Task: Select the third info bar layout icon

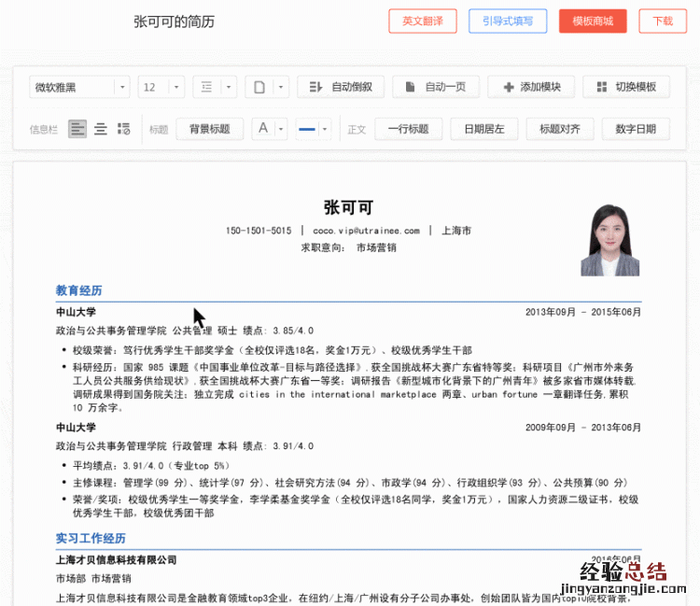Action: pos(123,129)
